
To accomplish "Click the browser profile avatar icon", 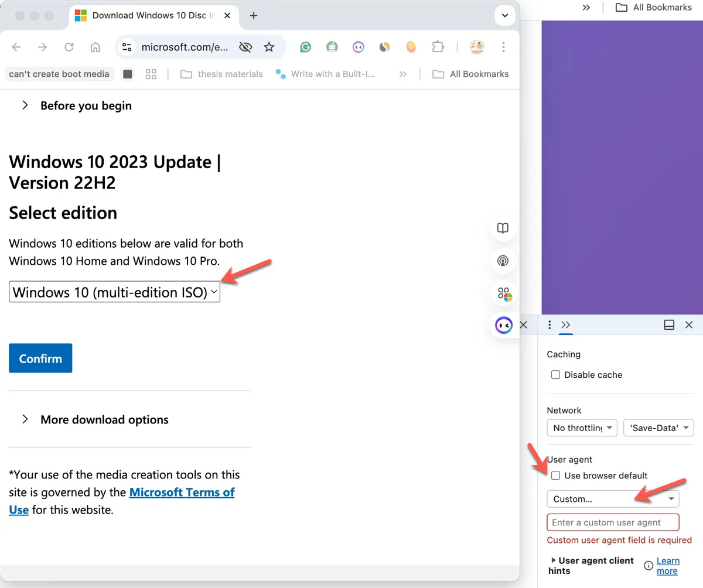I will (x=477, y=47).
